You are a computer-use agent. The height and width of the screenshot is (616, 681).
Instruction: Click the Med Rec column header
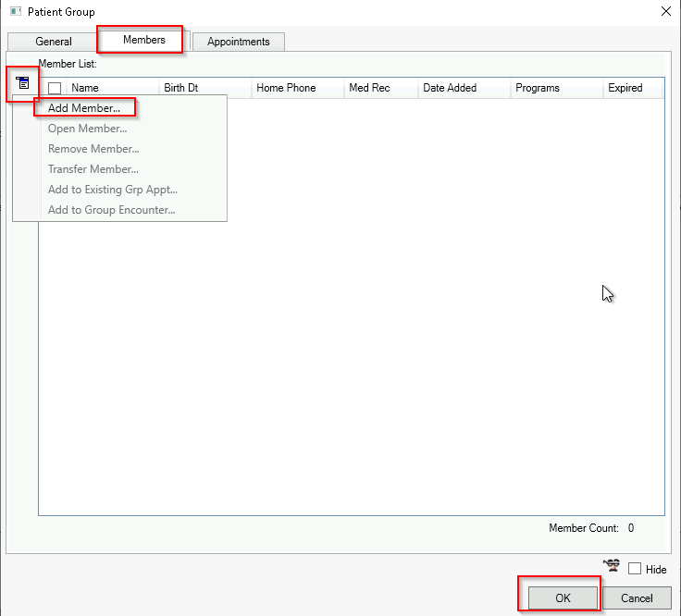click(381, 88)
